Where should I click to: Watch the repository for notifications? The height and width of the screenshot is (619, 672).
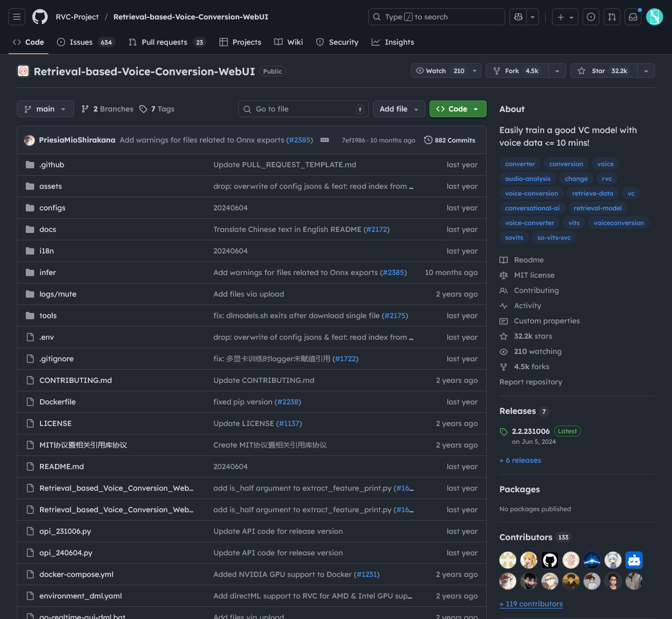[440, 71]
